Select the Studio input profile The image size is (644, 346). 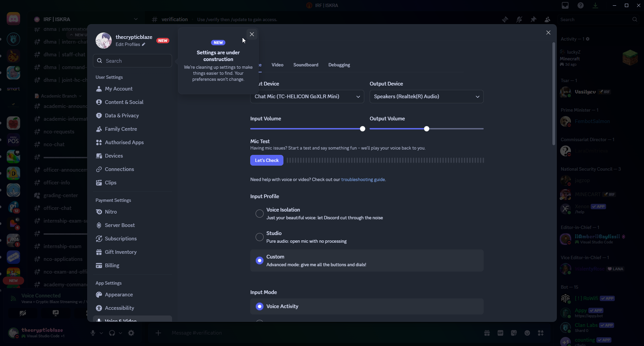tap(259, 237)
